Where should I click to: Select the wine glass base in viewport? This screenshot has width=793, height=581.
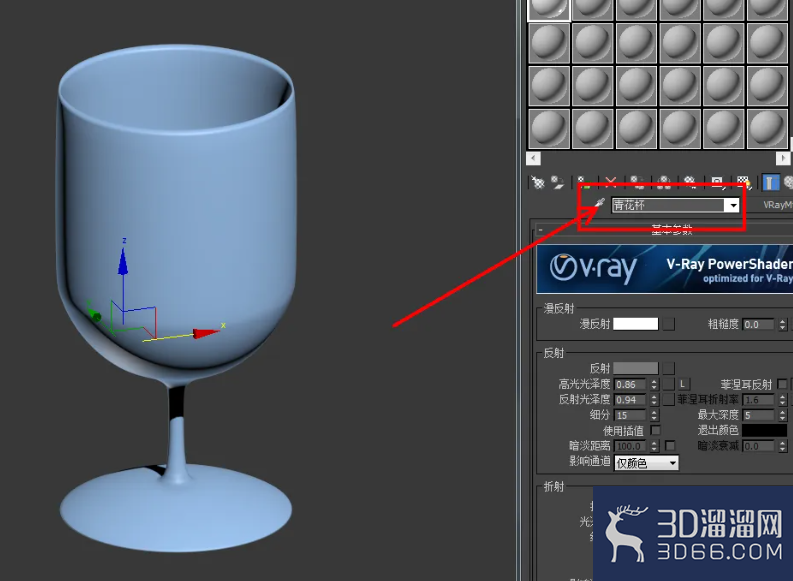(175, 511)
